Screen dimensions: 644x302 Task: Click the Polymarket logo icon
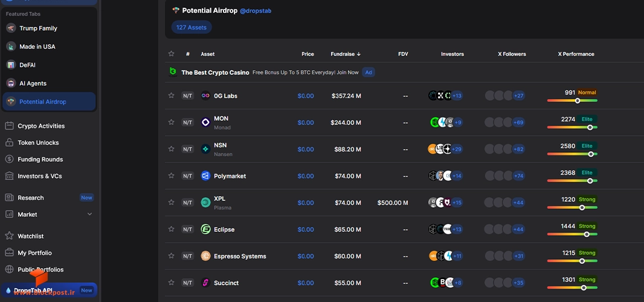click(205, 176)
